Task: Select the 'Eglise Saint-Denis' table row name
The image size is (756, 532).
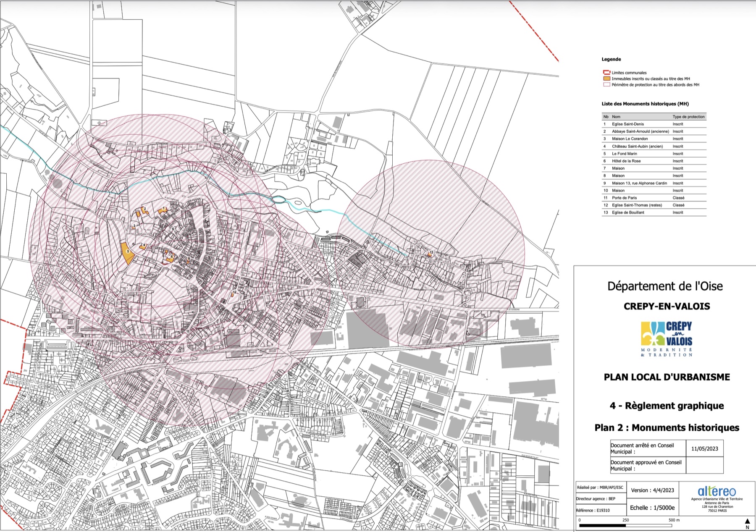Action: coord(628,124)
